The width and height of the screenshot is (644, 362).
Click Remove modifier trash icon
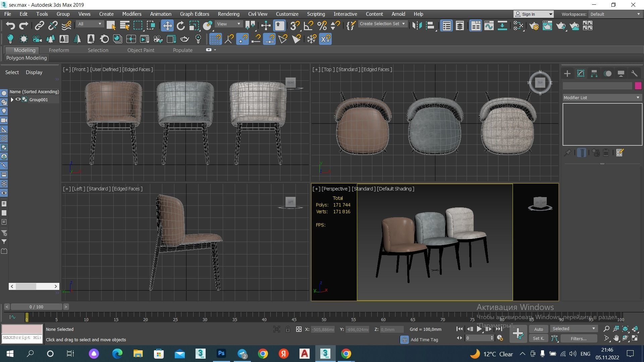pos(606,153)
